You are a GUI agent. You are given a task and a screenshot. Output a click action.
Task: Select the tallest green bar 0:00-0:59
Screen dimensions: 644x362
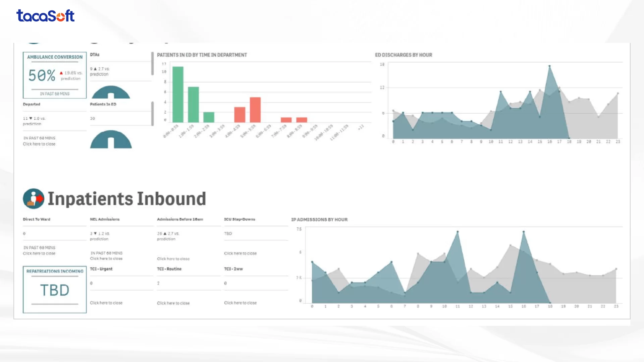[178, 95]
